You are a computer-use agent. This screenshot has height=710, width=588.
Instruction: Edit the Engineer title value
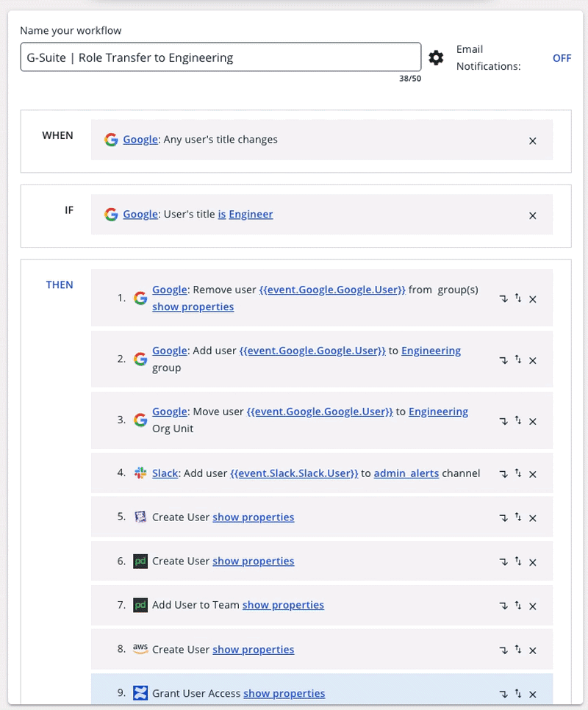251,214
